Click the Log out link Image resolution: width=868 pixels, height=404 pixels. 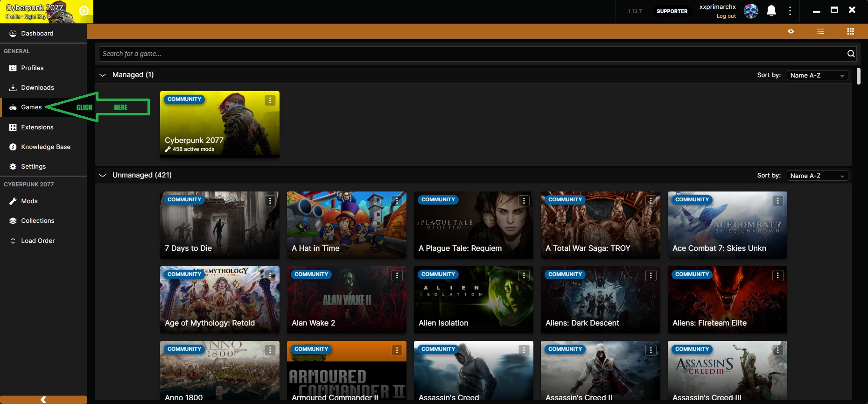[x=726, y=16]
